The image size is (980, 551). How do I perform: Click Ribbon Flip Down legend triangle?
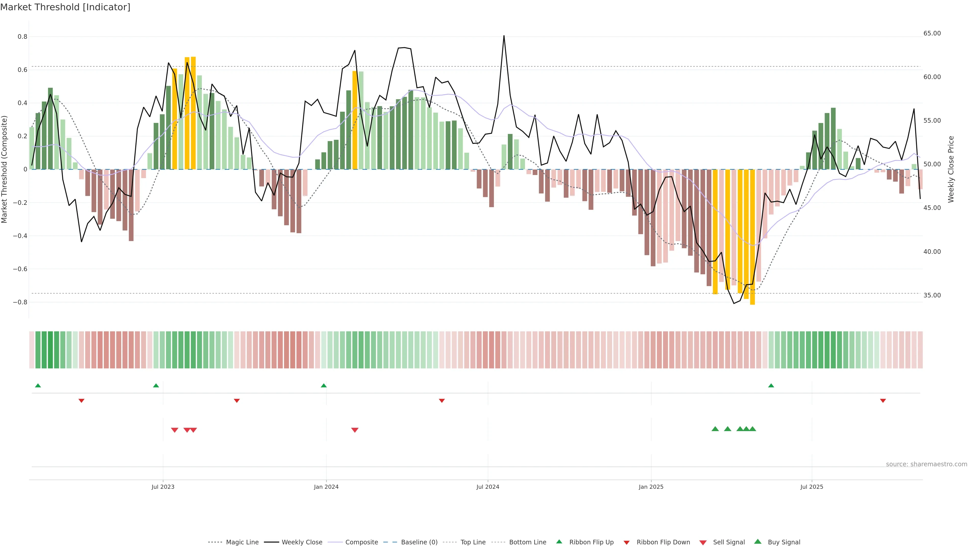627,543
